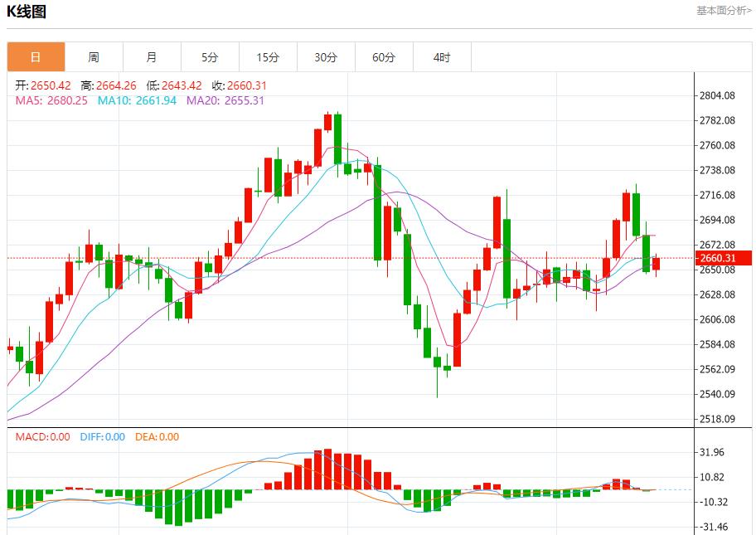Click the MA5: 2680.25 legend label

[51, 100]
